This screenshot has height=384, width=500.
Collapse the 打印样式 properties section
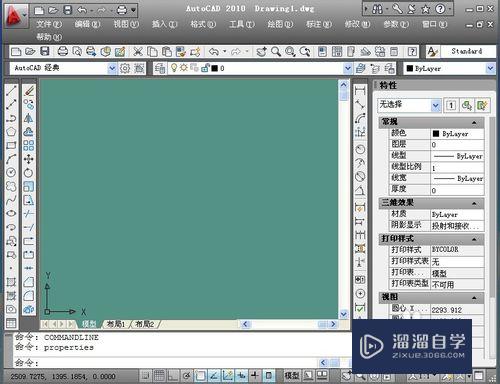(474, 239)
